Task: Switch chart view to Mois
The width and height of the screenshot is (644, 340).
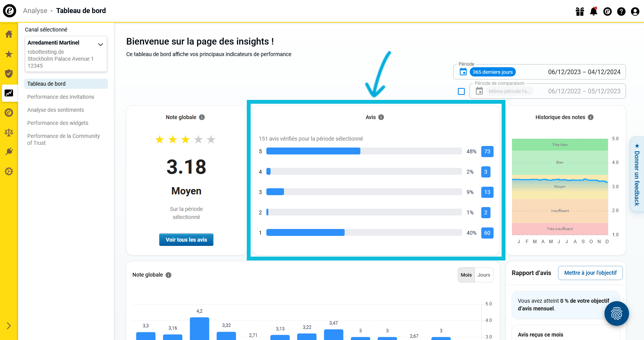Action: [x=466, y=275]
